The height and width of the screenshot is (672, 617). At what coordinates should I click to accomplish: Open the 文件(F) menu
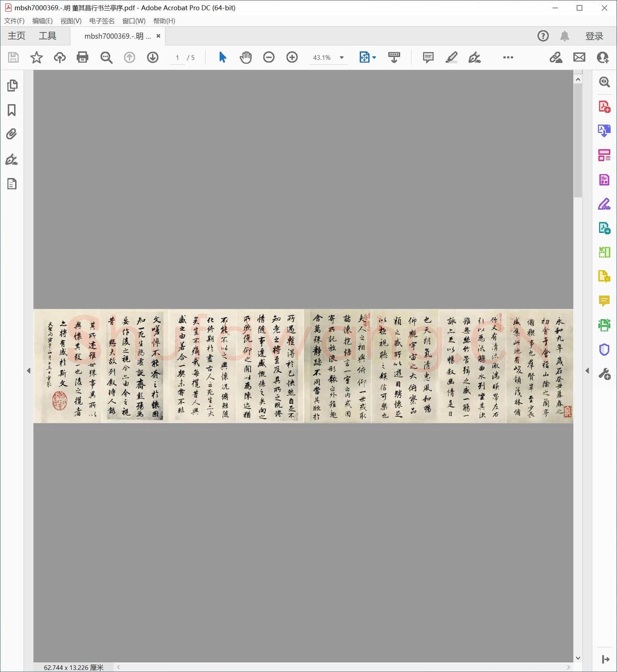(x=14, y=21)
